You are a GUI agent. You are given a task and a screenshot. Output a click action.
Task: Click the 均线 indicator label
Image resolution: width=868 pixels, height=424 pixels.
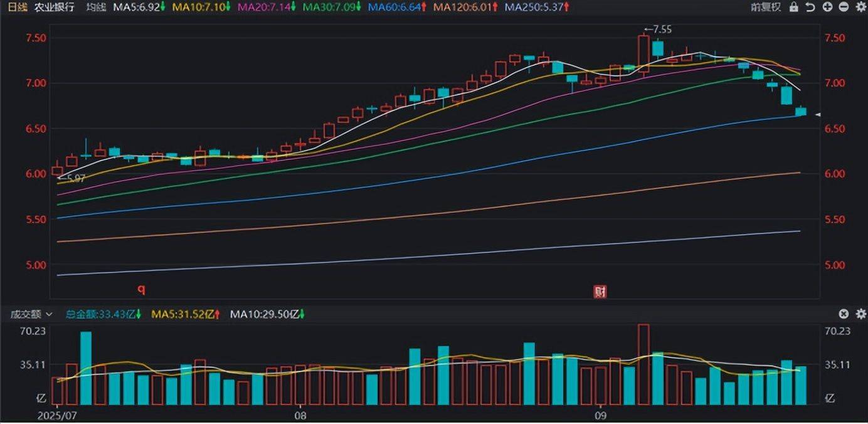[x=95, y=8]
